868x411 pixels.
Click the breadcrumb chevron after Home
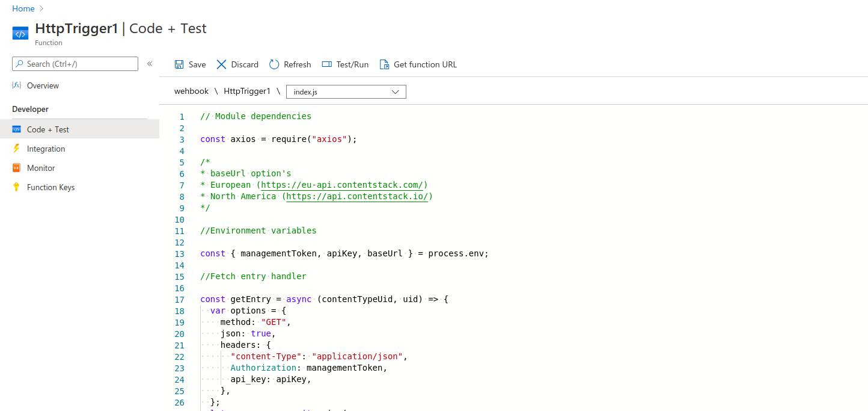[x=41, y=8]
